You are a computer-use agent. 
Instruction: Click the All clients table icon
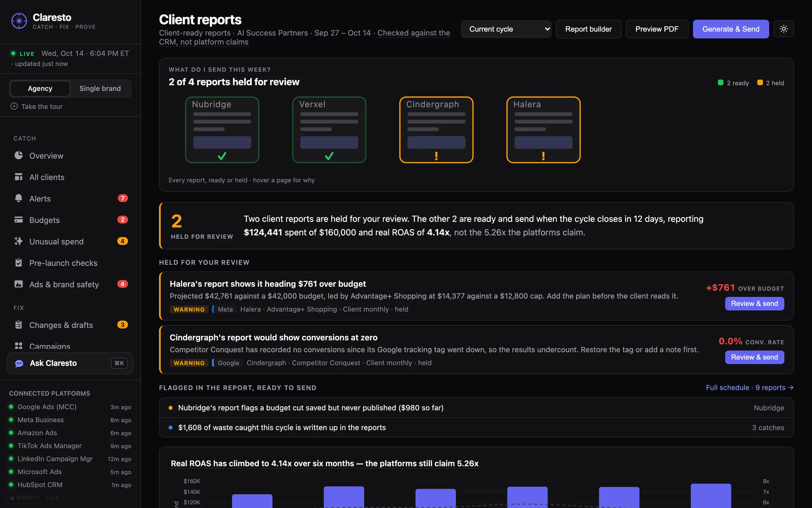pos(19,177)
